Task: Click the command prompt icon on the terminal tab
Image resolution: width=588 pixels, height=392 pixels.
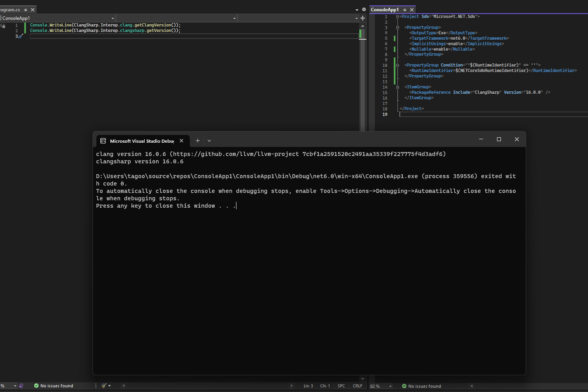Action: pyautogui.click(x=103, y=140)
